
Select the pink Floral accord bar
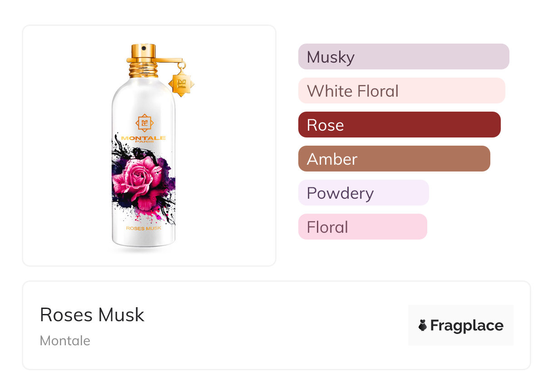(x=362, y=227)
